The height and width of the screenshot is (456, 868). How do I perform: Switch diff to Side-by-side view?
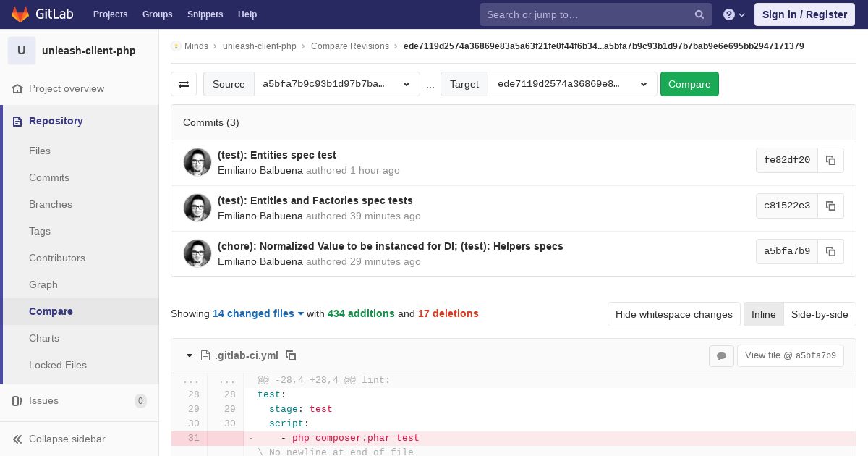pyautogui.click(x=819, y=314)
